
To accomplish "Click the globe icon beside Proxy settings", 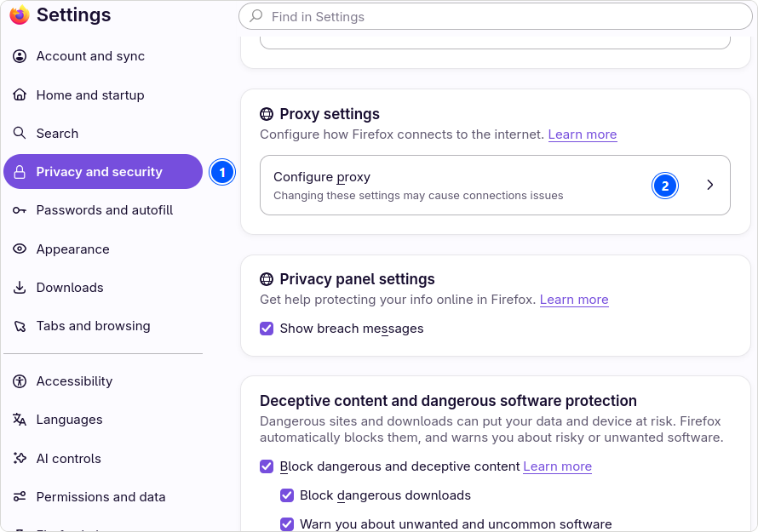I will (x=267, y=114).
